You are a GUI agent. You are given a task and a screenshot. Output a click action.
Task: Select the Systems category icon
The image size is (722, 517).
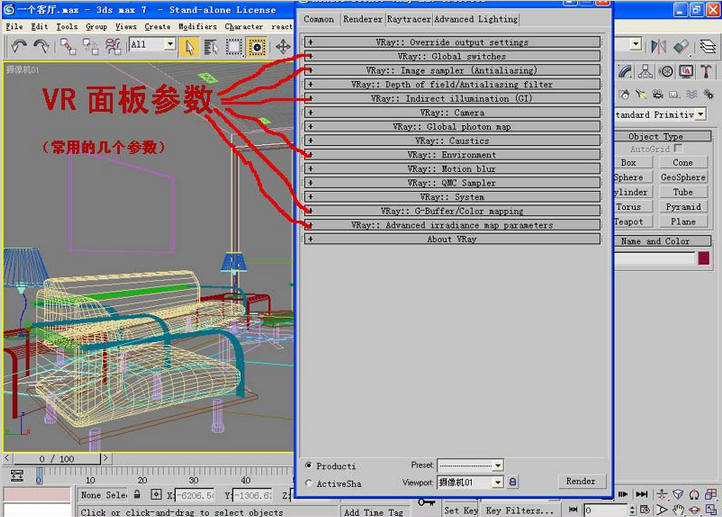(708, 94)
